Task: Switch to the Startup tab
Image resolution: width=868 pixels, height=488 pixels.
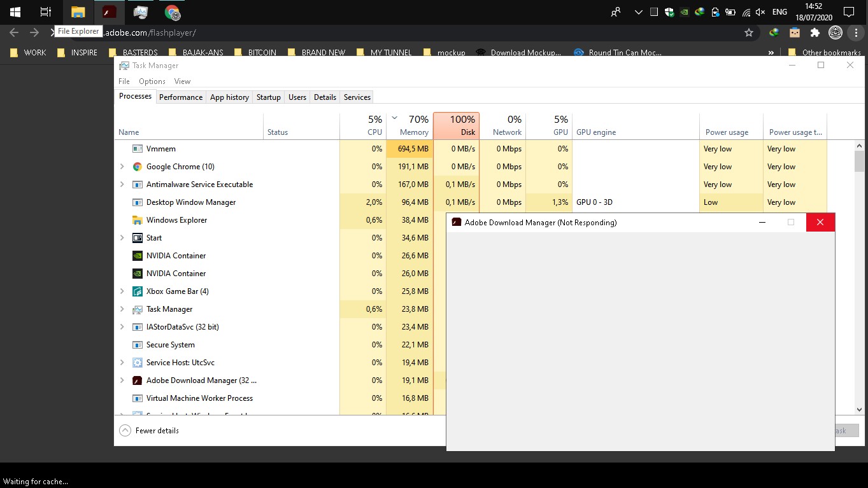Action: [x=269, y=97]
